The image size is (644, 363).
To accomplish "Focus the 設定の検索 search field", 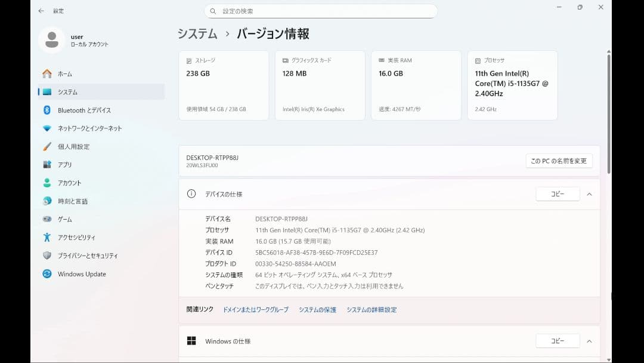I will pyautogui.click(x=321, y=11).
